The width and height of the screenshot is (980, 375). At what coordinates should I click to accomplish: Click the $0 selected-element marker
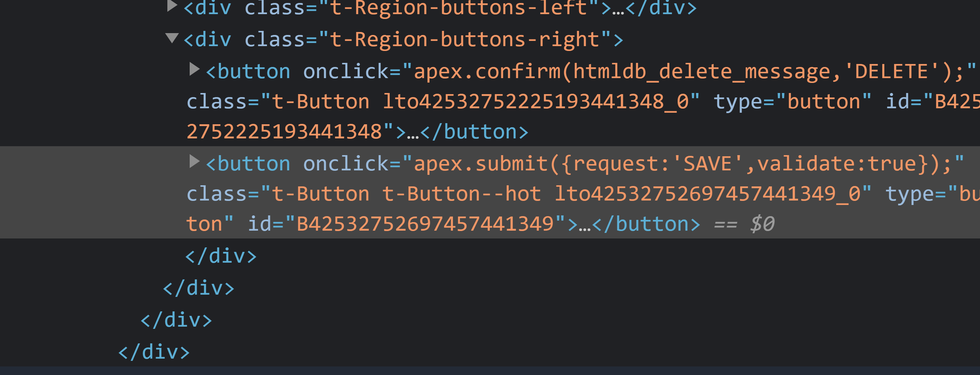[762, 224]
